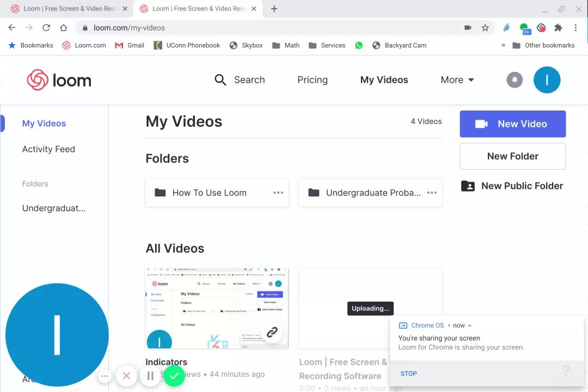The image size is (588, 392).
Task: Open the Gmail bookmark
Action: (x=130, y=45)
